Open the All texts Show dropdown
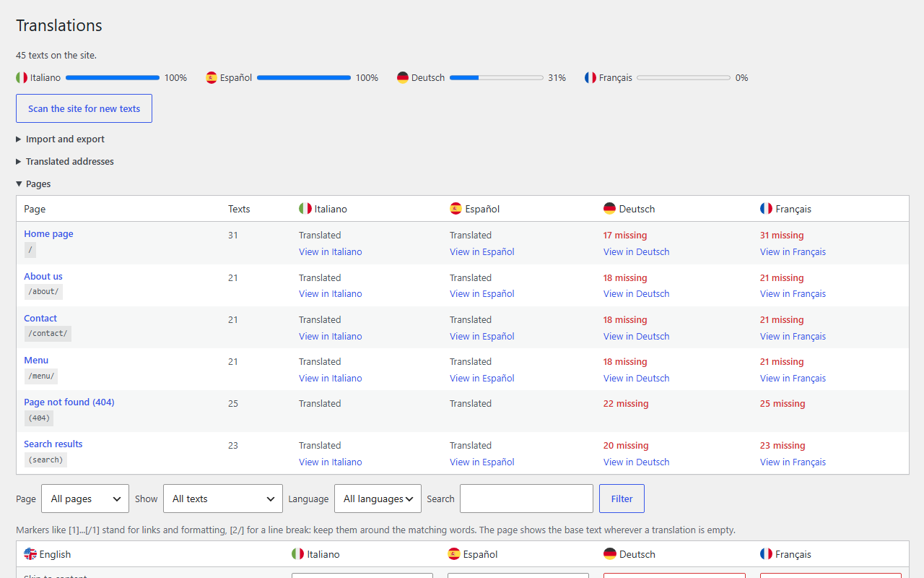This screenshot has height=578, width=924. (223, 499)
